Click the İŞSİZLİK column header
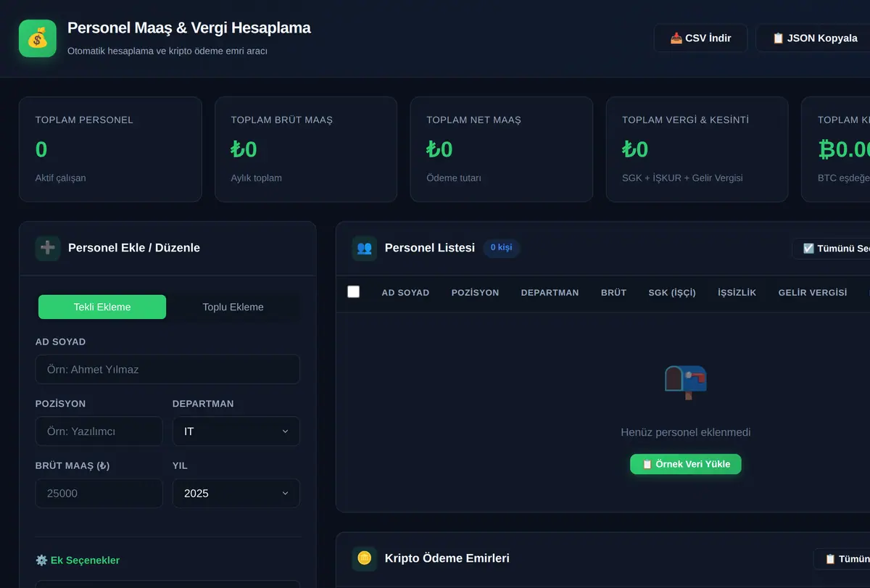Image resolution: width=870 pixels, height=588 pixels. pyautogui.click(x=737, y=292)
